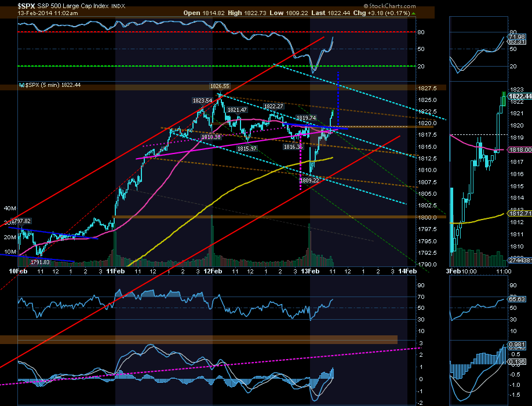Click the Last 1822.44 value in header
This screenshot has width=532, height=406.
coord(330,13)
